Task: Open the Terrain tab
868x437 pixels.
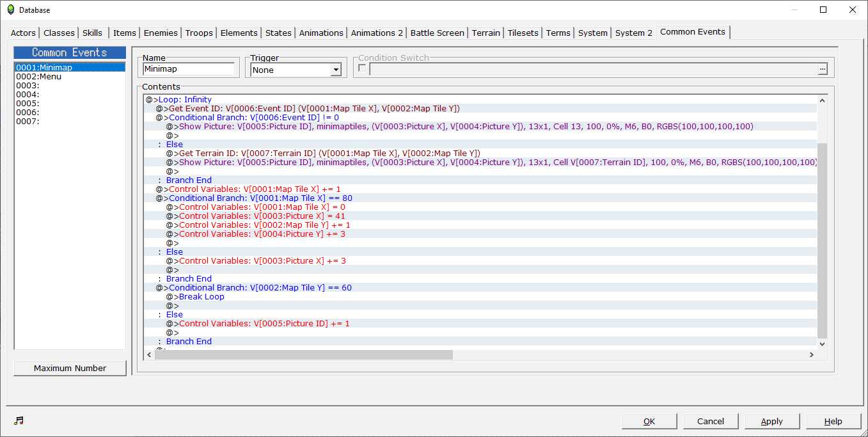Action: click(x=486, y=33)
